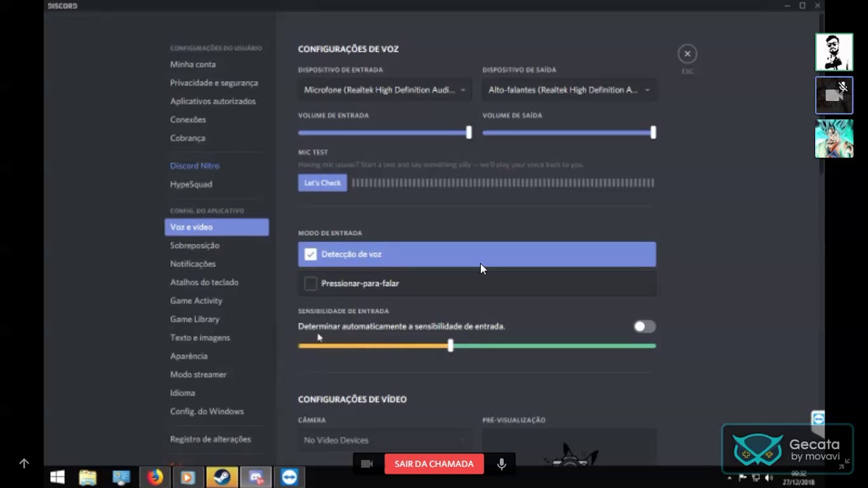Click the network icon in system tray
Screen dimensions: 868x488
point(755,478)
